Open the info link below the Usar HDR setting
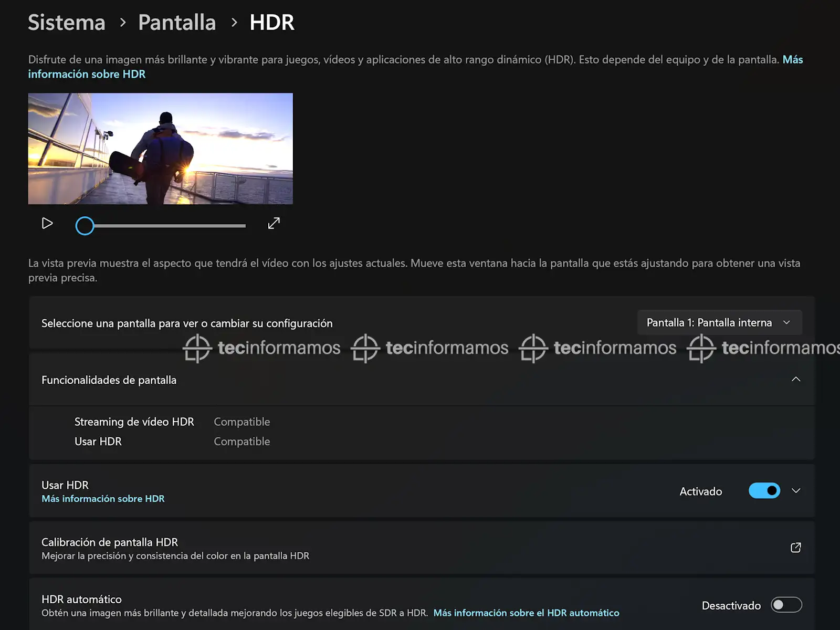840x630 pixels. coord(103,499)
